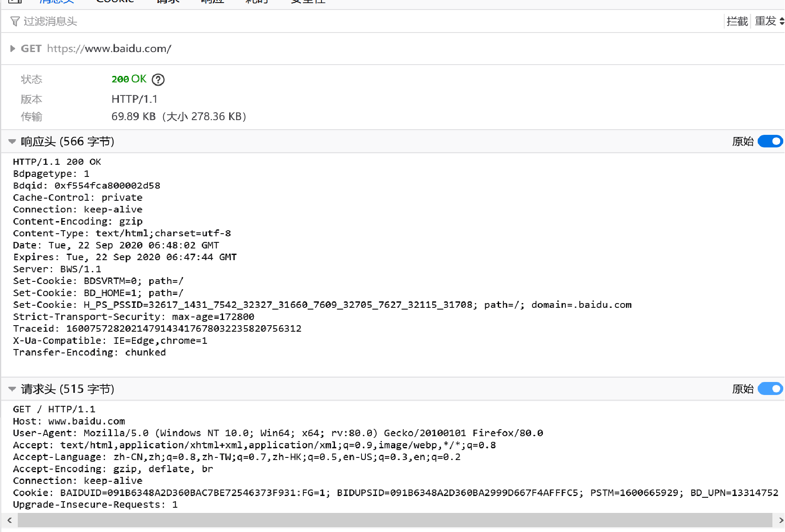Click the 'Accept: text/html' request line
The width and height of the screenshot is (785, 532).
pyautogui.click(x=254, y=445)
